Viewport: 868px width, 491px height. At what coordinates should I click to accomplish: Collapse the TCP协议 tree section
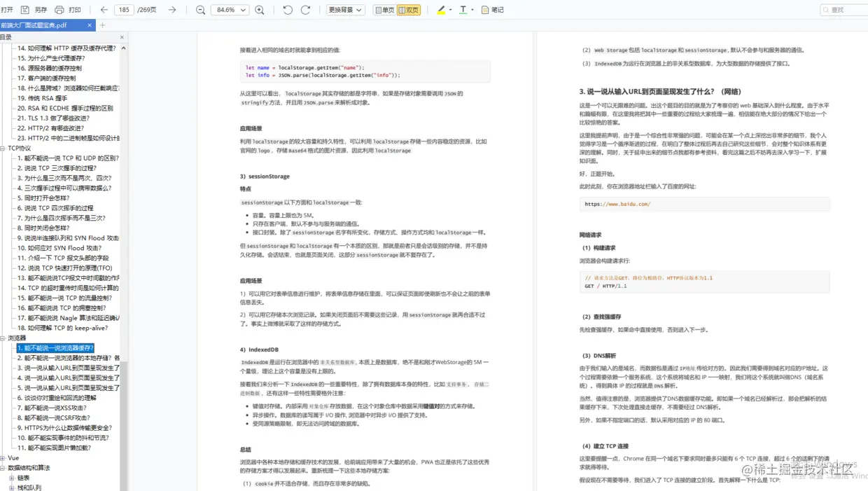[x=3, y=148]
